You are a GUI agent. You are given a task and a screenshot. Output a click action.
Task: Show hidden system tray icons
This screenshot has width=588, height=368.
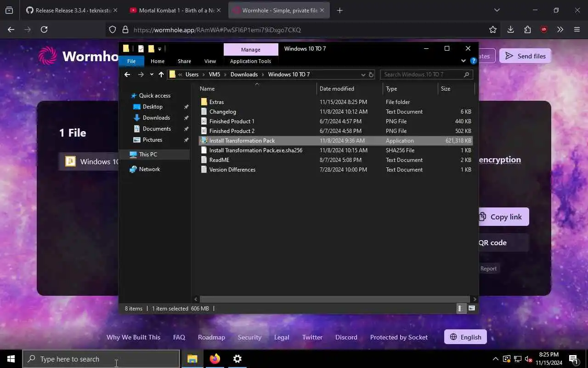[495, 359]
